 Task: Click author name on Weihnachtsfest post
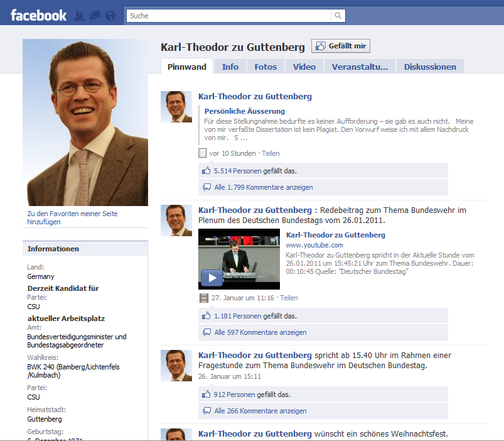255,433
